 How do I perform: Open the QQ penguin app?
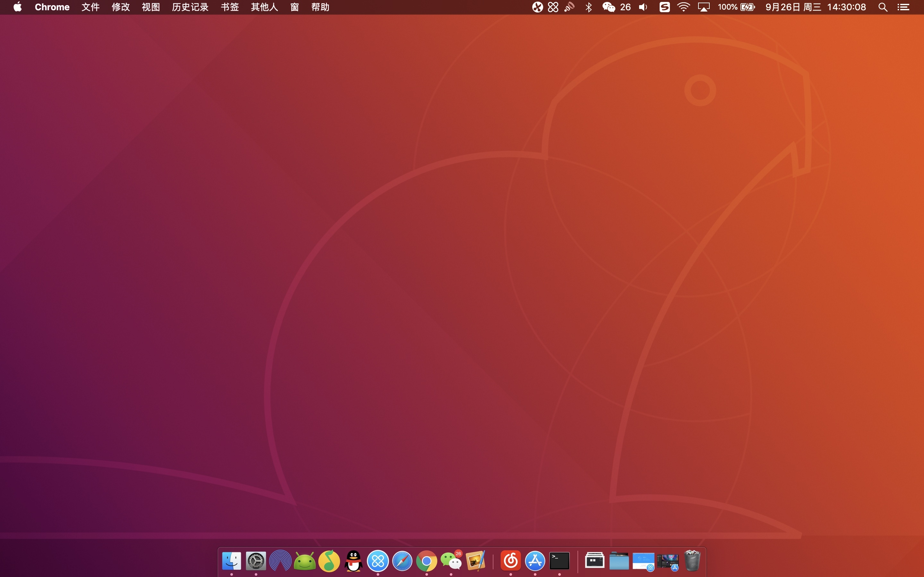point(354,561)
